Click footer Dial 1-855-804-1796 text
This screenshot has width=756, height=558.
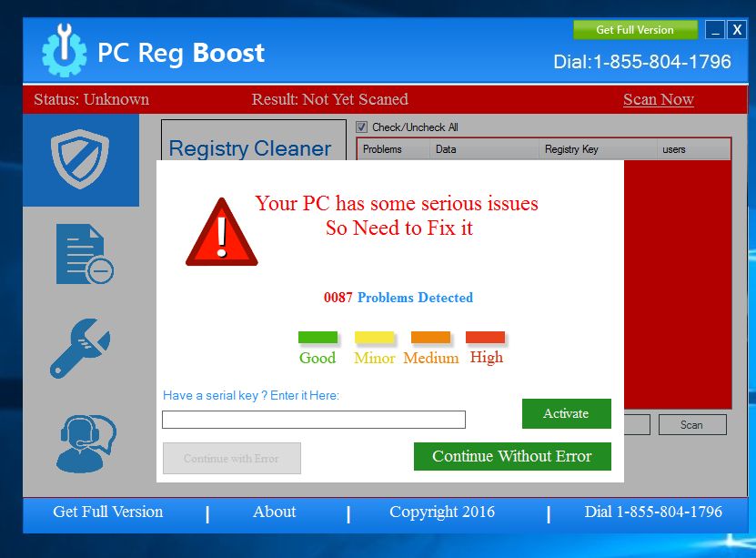click(x=653, y=512)
